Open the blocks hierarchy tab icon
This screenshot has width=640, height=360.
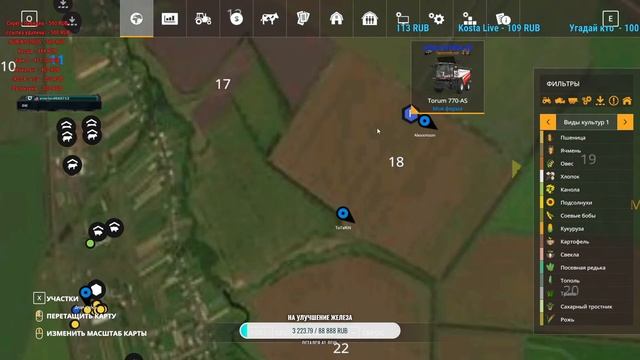[x=469, y=19]
